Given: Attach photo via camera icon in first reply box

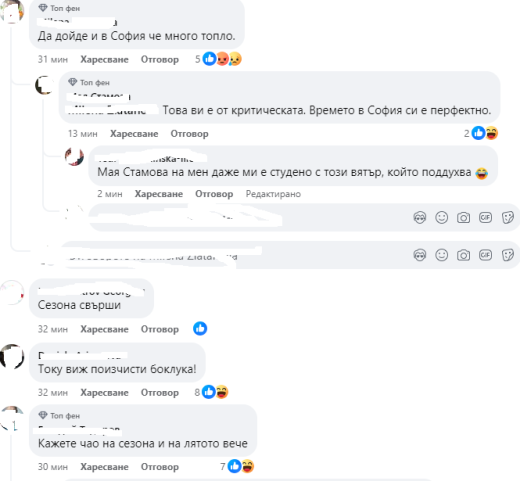Looking at the screenshot, I should click(x=463, y=218).
